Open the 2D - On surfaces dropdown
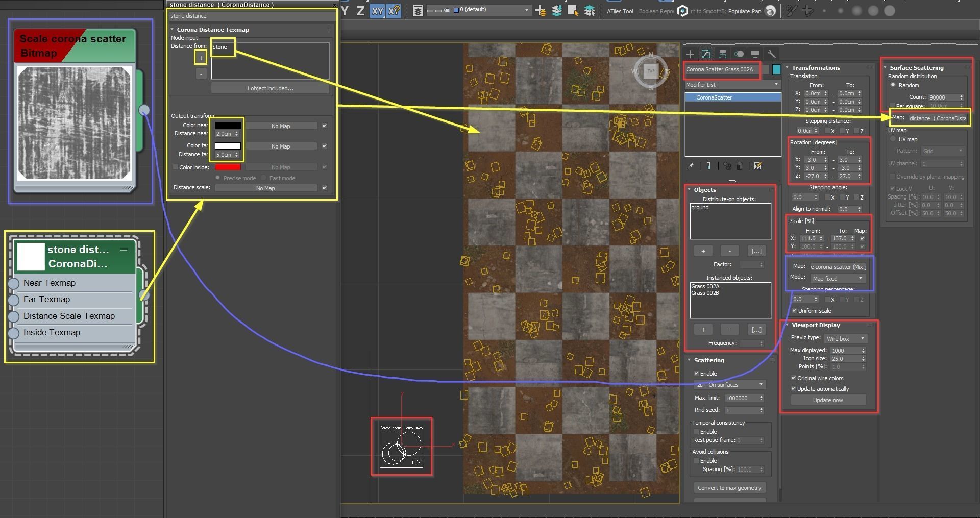The height and width of the screenshot is (518, 980). coord(730,385)
